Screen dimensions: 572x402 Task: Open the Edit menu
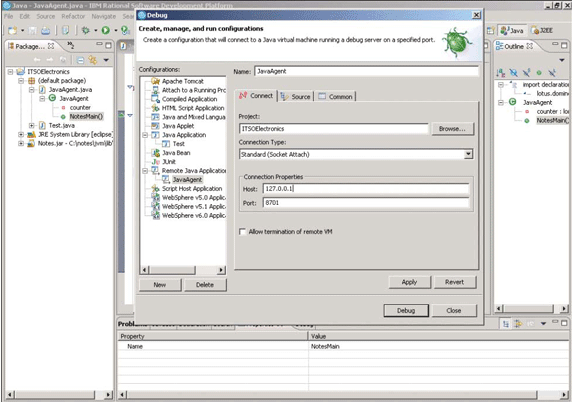pyautogui.click(x=24, y=16)
